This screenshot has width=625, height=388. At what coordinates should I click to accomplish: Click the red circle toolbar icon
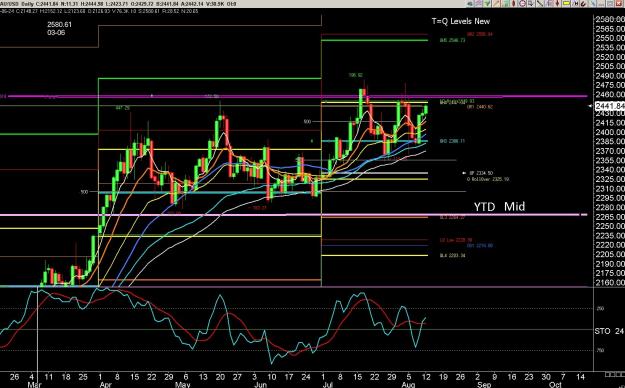point(522,4)
